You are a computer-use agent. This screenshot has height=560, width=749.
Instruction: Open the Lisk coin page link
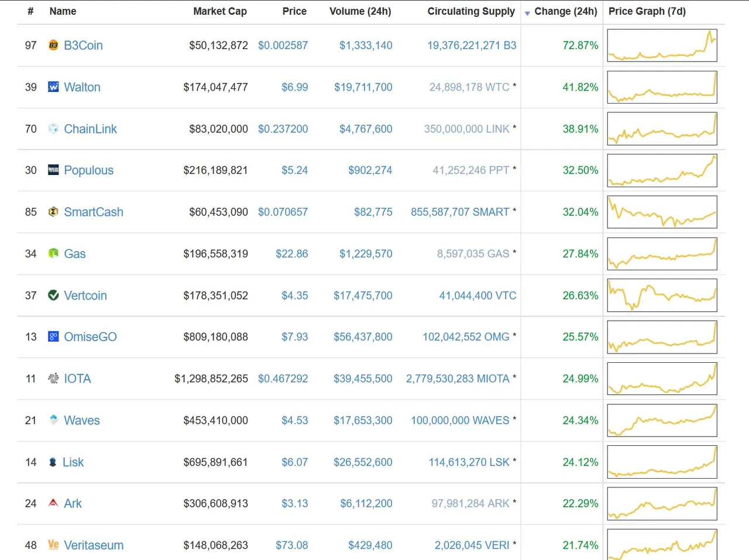(x=73, y=462)
